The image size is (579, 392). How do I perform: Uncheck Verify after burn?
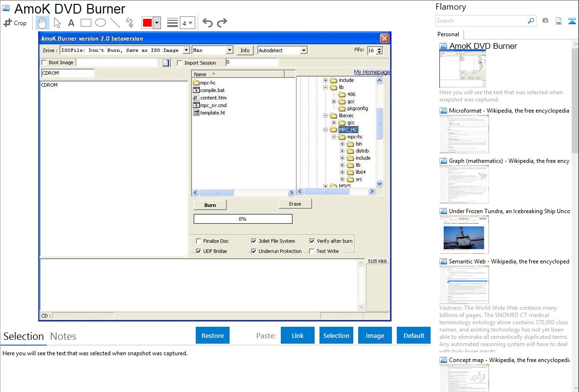point(312,241)
